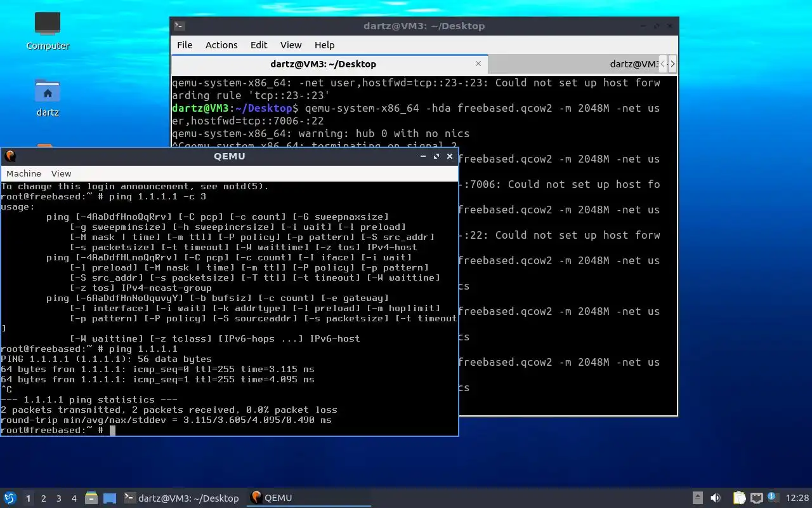
Task: Click 'PING 1.1.1.1 (1.1.1.1): 56 data bytes'
Action: [106, 359]
